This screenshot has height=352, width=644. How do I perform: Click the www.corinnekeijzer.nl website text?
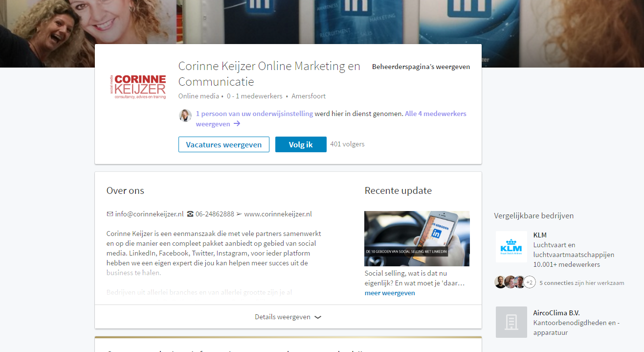click(278, 214)
